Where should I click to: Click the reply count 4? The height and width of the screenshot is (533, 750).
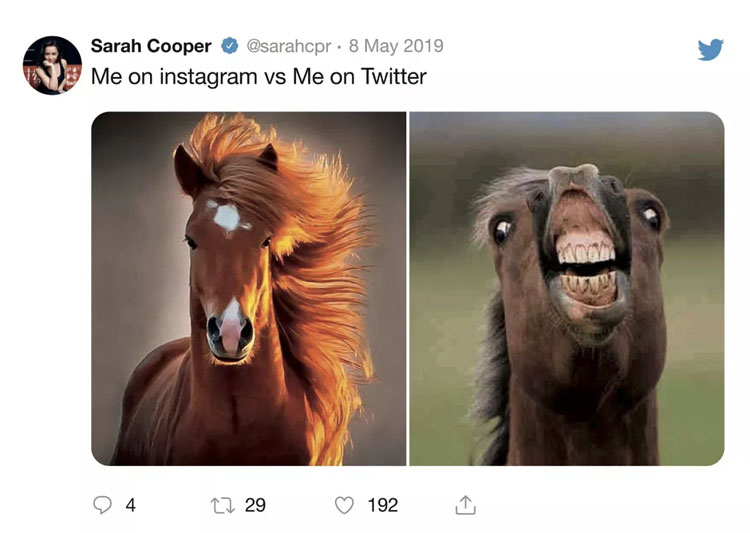click(x=130, y=505)
